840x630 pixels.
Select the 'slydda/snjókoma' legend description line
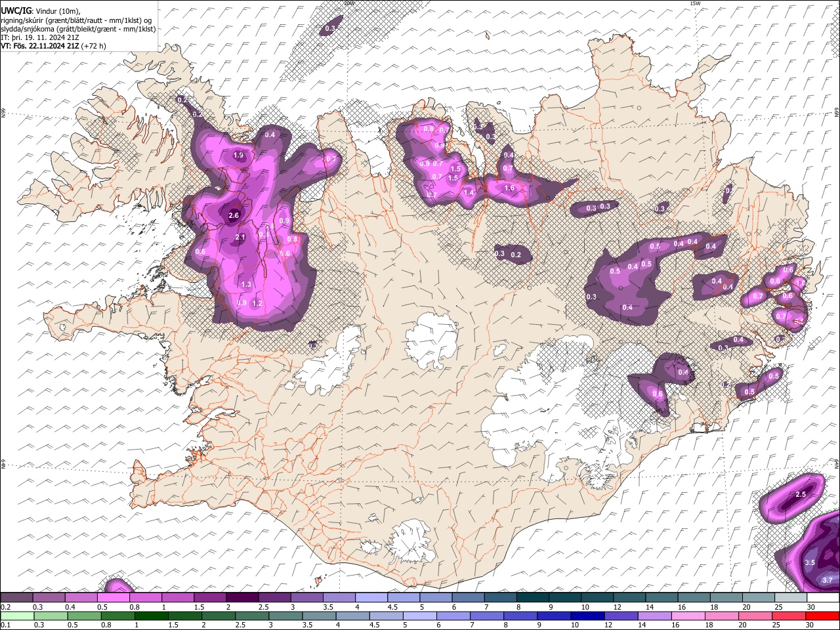(78, 29)
